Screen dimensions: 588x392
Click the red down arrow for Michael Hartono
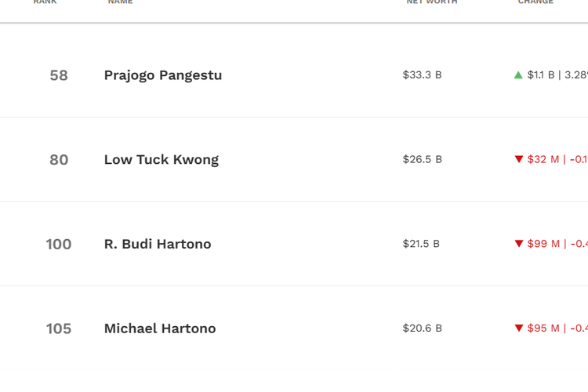pos(518,328)
